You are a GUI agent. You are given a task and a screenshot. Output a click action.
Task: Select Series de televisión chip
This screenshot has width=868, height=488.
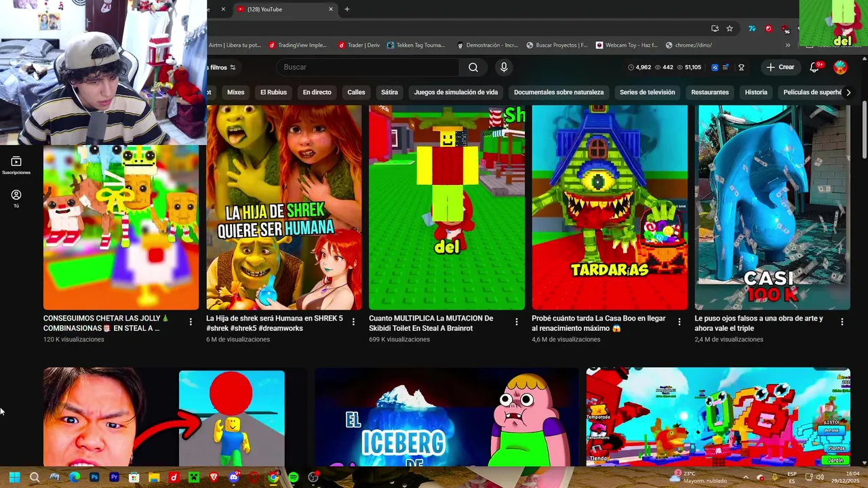pos(647,92)
